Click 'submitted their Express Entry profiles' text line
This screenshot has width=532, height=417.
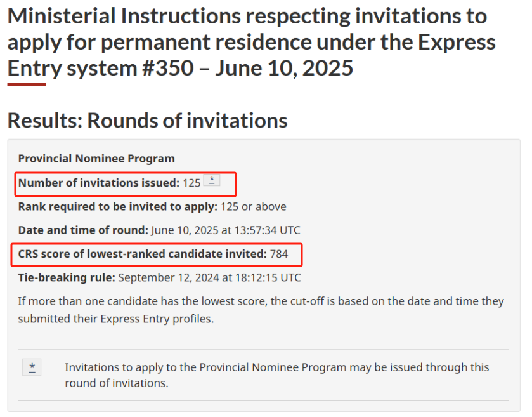(115, 319)
